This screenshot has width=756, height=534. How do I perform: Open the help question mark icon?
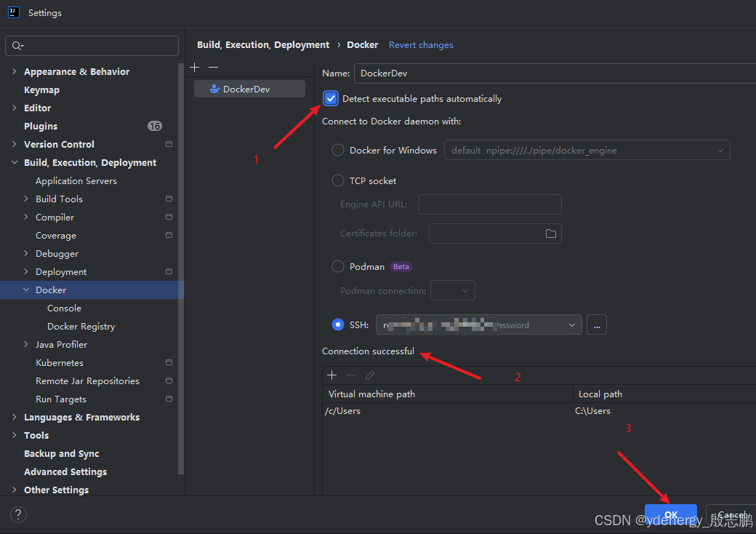coord(18,514)
